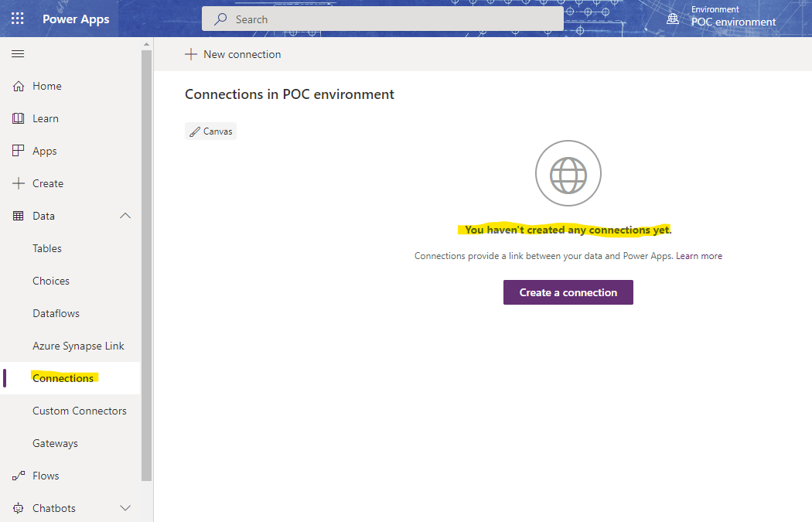This screenshot has width=812, height=522.
Task: Select Home in the navigation pane
Action: tap(43, 86)
